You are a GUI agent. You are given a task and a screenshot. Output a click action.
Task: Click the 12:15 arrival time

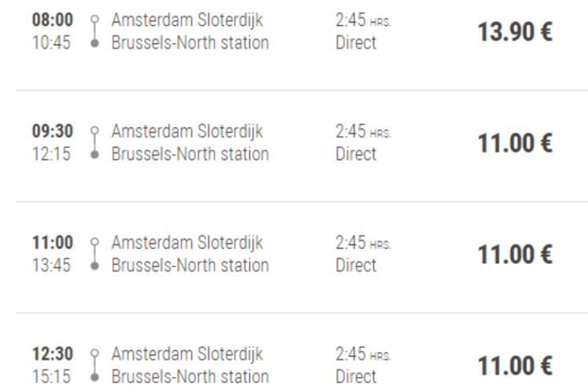click(51, 154)
